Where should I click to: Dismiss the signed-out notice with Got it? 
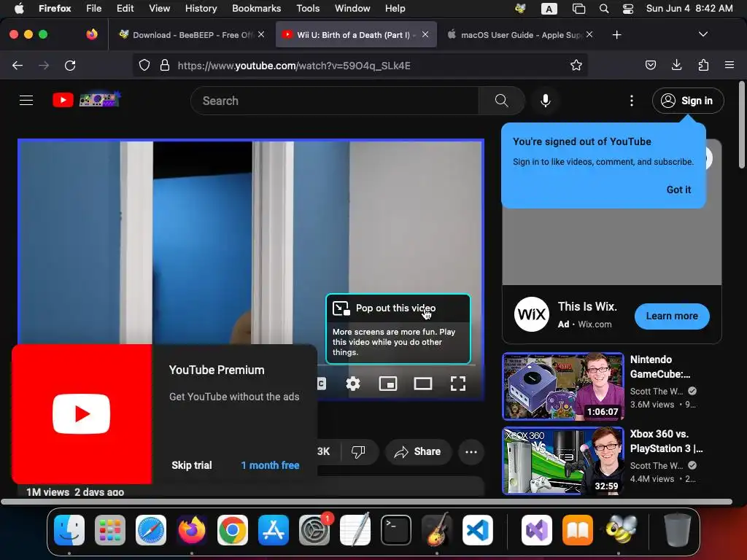tap(678, 190)
